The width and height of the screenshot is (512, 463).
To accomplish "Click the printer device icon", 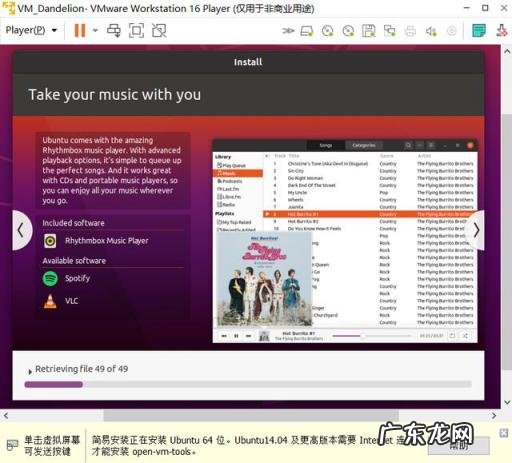I will (x=410, y=31).
